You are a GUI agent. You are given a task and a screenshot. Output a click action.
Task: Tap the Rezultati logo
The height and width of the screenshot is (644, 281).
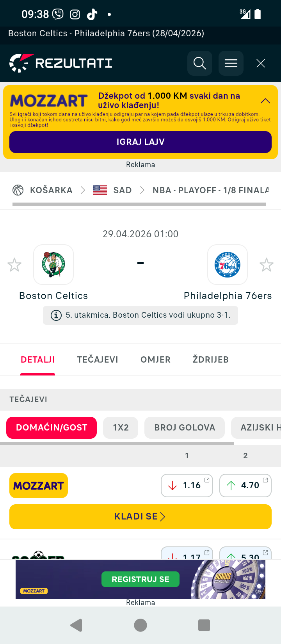click(x=61, y=63)
